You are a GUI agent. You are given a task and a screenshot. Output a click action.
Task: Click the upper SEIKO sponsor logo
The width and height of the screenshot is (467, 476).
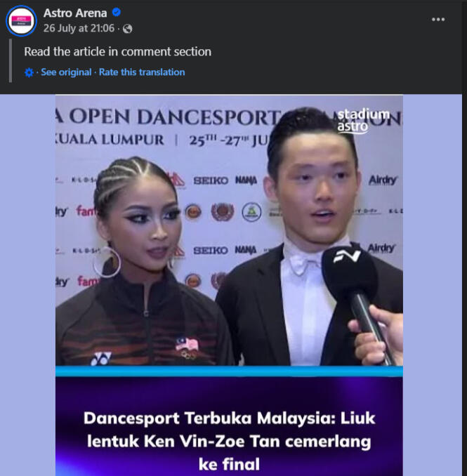(x=211, y=181)
